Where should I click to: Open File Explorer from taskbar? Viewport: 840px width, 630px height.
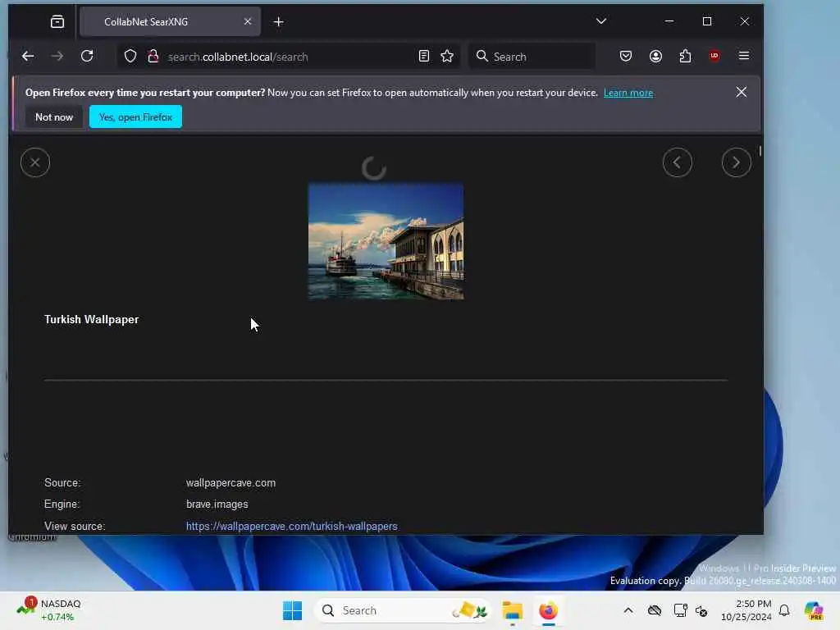coord(512,610)
